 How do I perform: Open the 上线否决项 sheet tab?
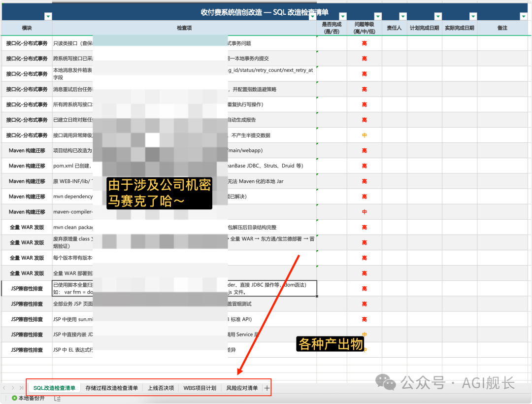tap(161, 388)
